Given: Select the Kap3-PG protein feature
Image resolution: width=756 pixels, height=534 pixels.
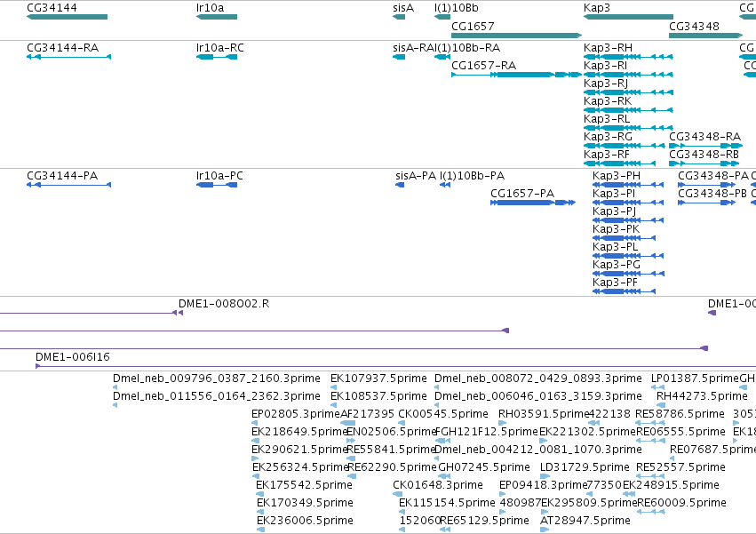Looking at the screenshot, I should click(629, 274).
